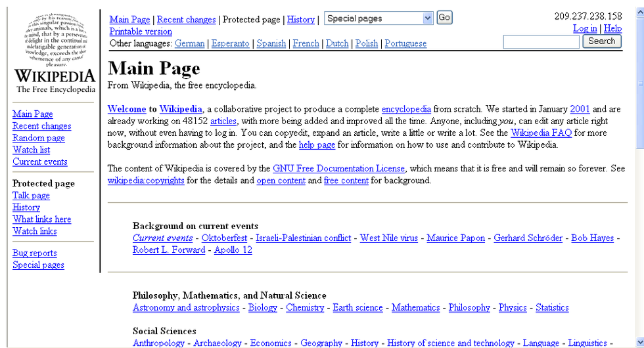
Task: Open Special pages link in sidebar
Action: tap(38, 265)
